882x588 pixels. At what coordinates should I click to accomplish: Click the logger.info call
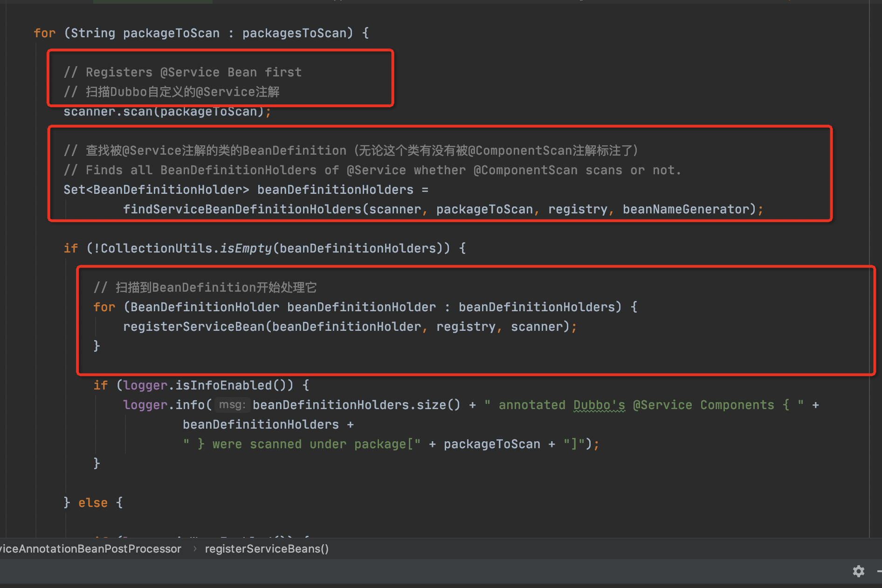164,405
